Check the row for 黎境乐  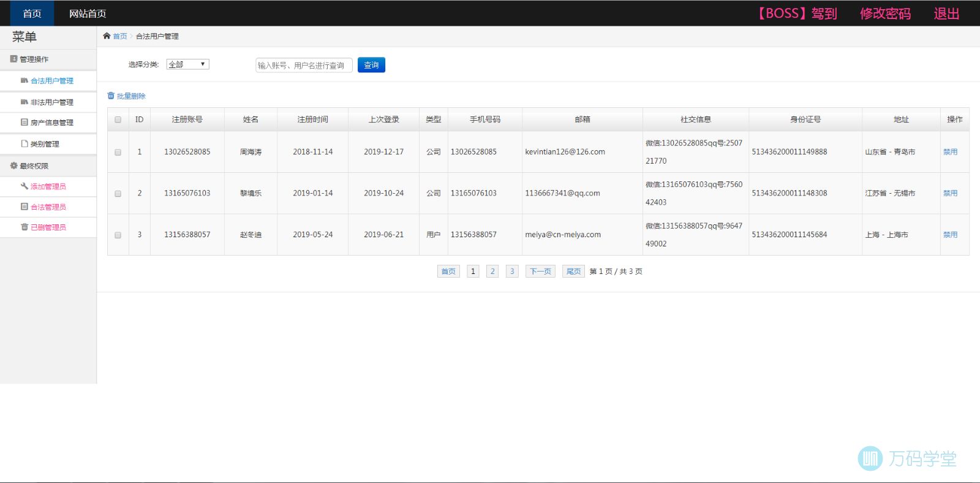118,193
